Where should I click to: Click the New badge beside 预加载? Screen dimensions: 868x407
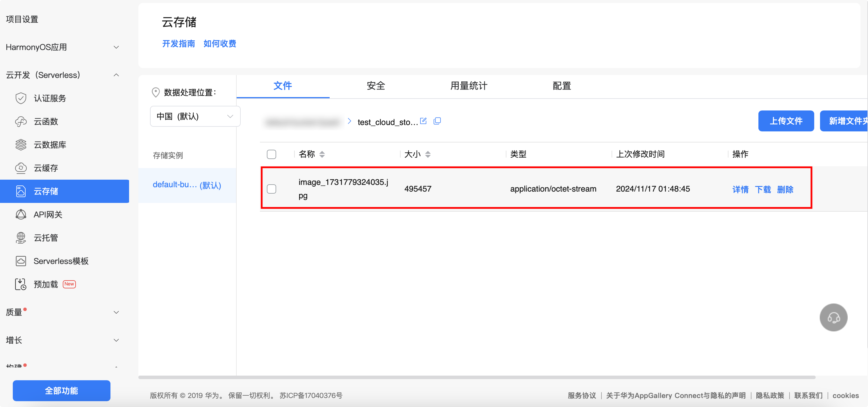click(69, 284)
